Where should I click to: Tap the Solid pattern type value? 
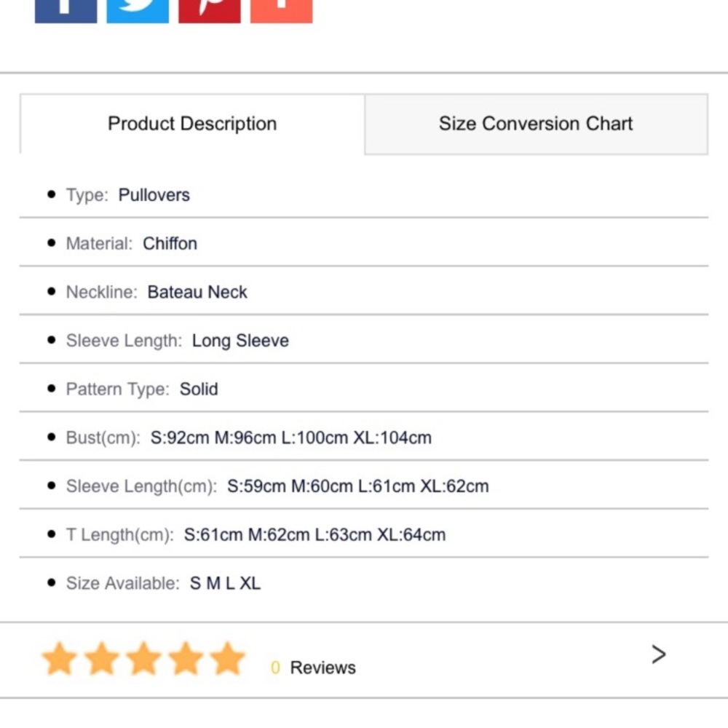pyautogui.click(x=199, y=389)
